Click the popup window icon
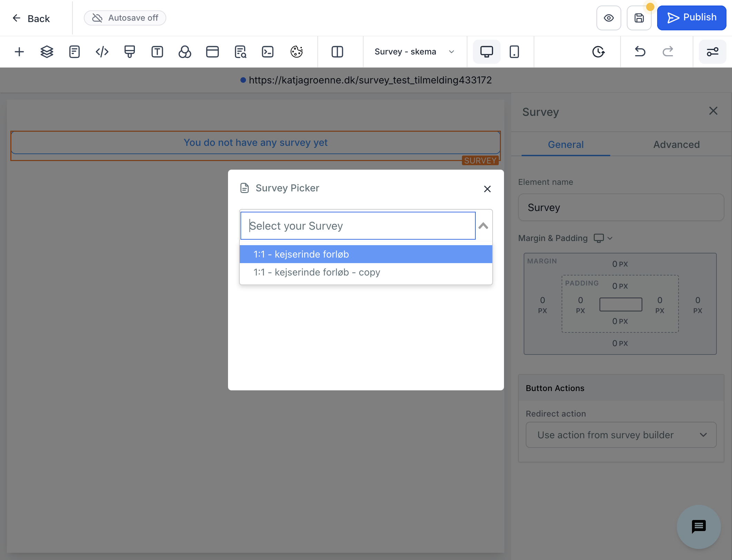Image resolution: width=732 pixels, height=560 pixels. (212, 52)
